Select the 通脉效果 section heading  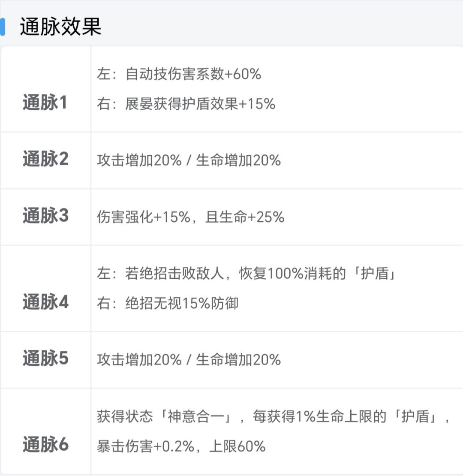click(60, 27)
